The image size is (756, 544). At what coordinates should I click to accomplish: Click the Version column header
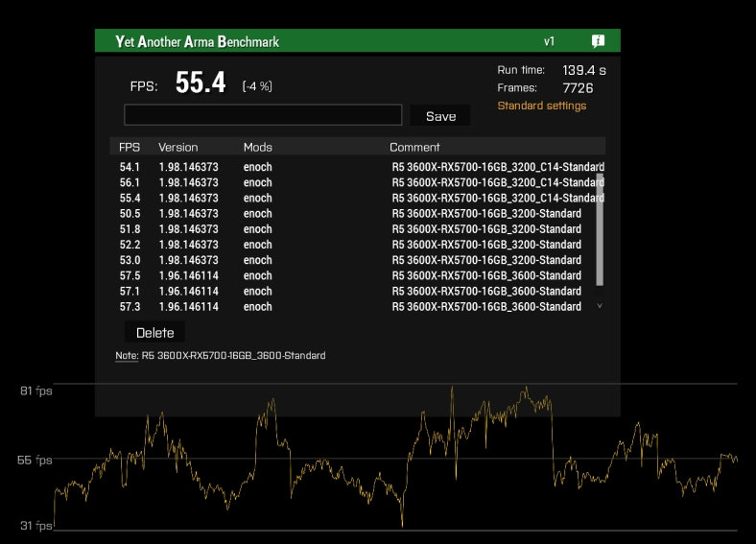177,147
